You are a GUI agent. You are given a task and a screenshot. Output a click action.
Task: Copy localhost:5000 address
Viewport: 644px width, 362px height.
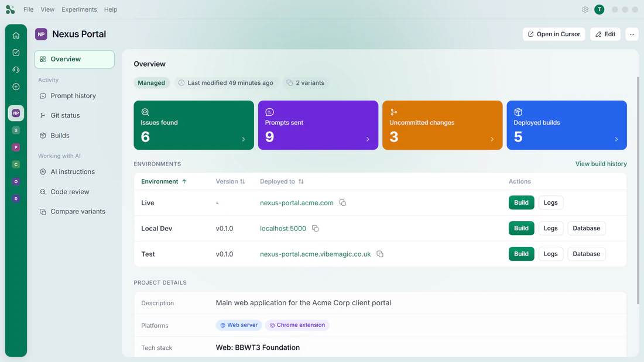pyautogui.click(x=315, y=228)
